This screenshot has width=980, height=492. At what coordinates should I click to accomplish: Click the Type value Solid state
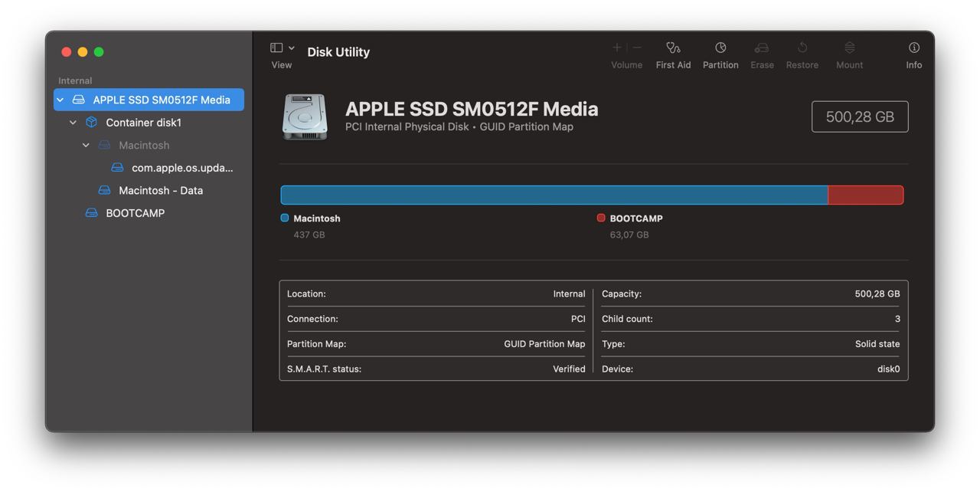point(877,344)
